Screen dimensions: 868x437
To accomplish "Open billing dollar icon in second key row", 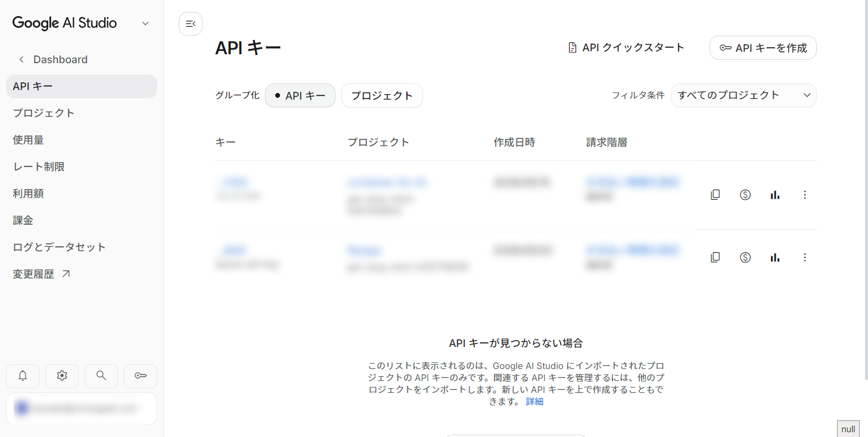I will (745, 257).
